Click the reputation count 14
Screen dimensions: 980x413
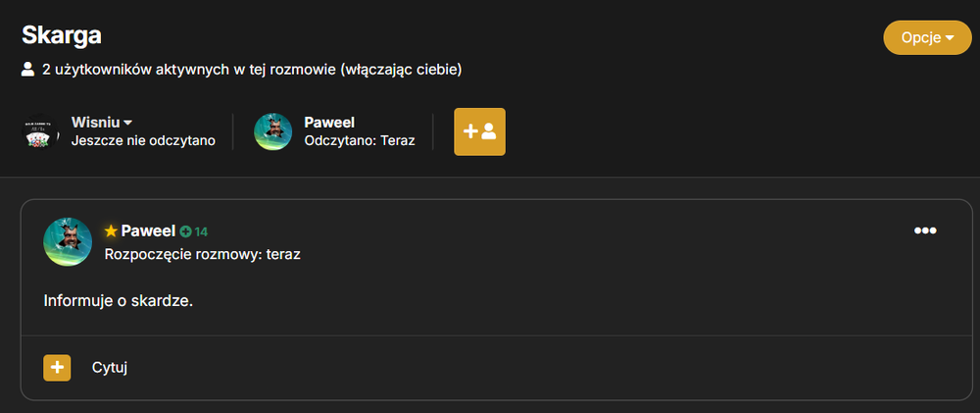(201, 232)
